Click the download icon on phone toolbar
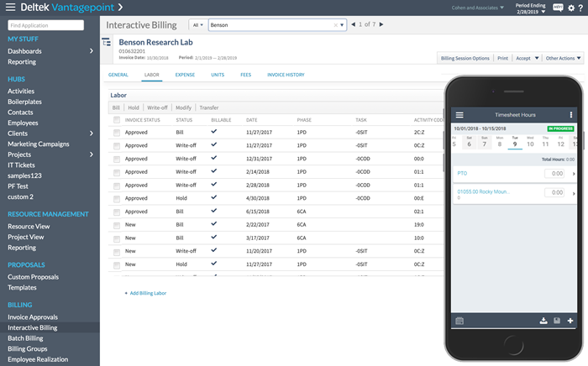This screenshot has width=588, height=366. [543, 321]
